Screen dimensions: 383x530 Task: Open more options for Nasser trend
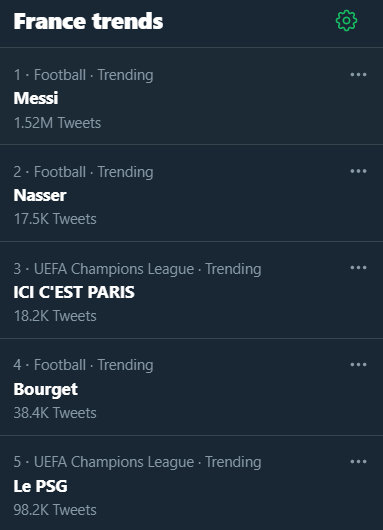(x=358, y=171)
